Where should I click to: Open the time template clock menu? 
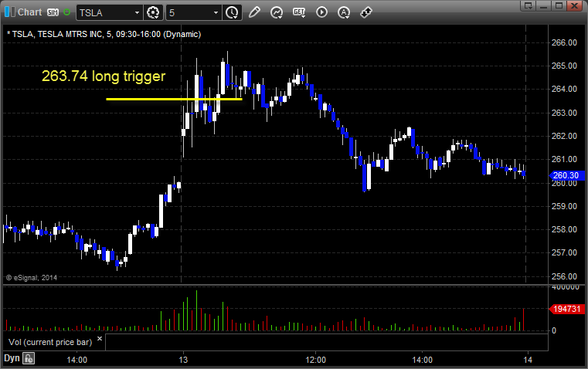click(x=232, y=12)
